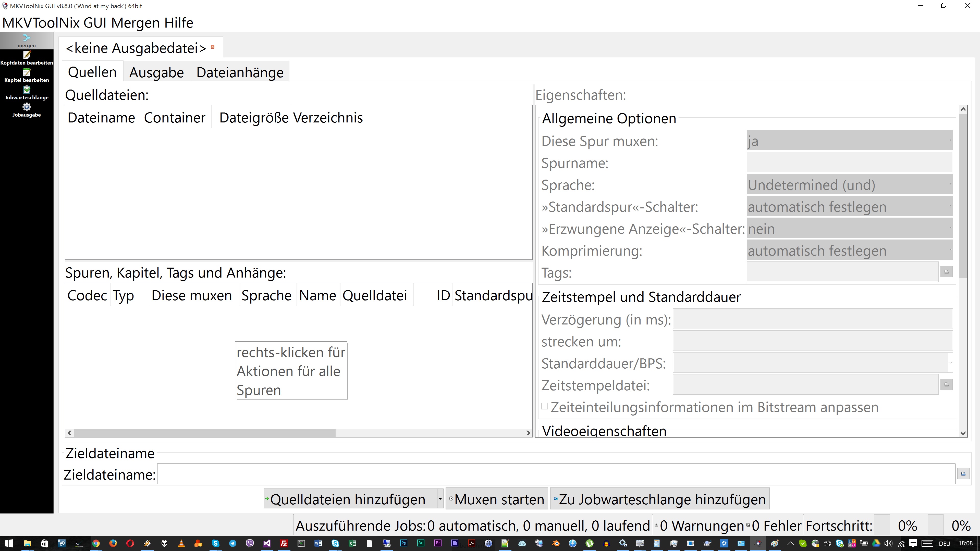
Task: Open Telegram from the taskbar
Action: click(x=232, y=543)
